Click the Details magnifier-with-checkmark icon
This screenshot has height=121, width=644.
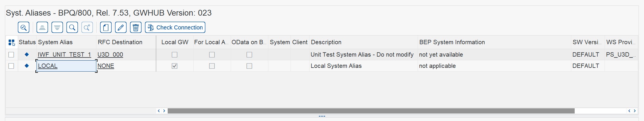coord(24,28)
